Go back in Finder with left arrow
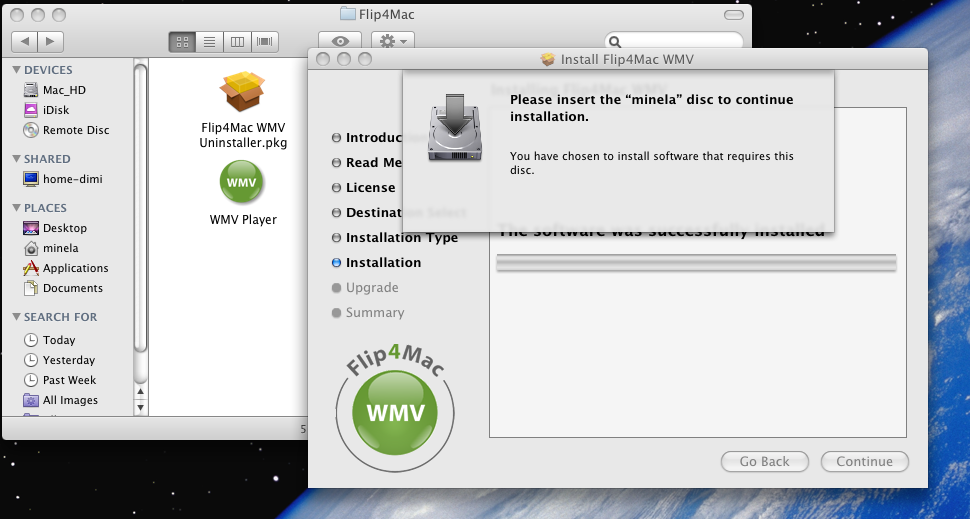970x519 pixels. point(25,41)
